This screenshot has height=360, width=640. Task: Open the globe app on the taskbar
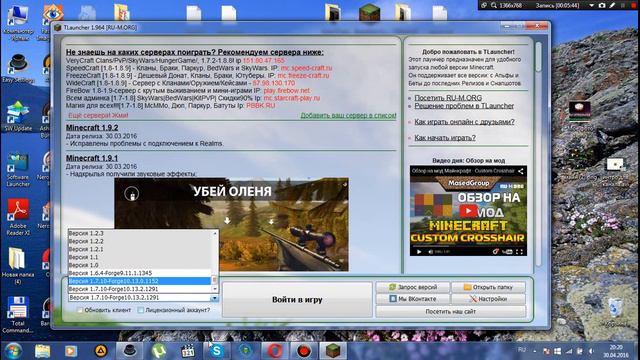click(246, 351)
